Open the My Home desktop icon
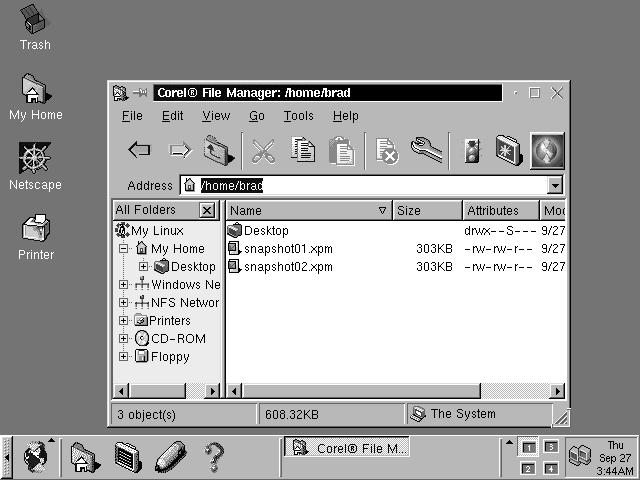The image size is (640, 480). pos(35,88)
